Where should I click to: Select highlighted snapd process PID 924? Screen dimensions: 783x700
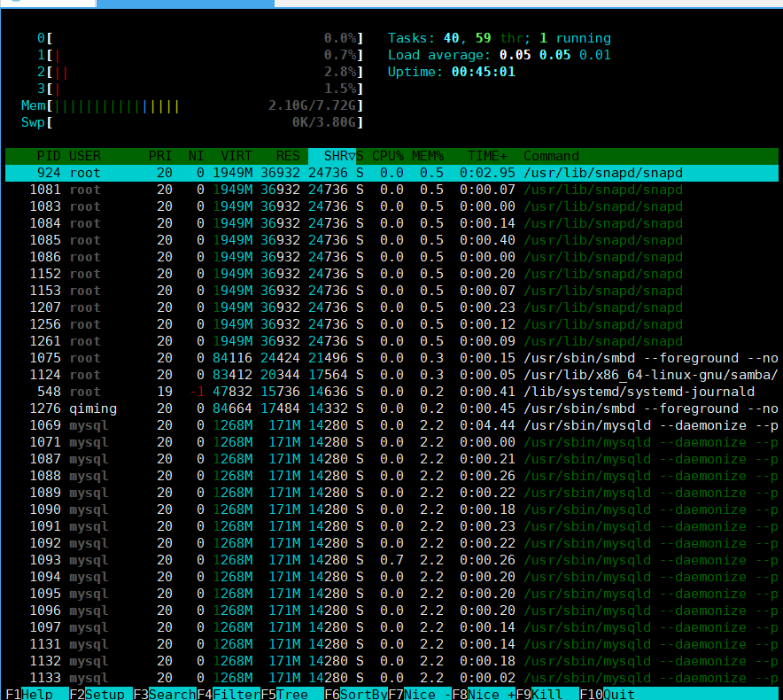[391, 173]
